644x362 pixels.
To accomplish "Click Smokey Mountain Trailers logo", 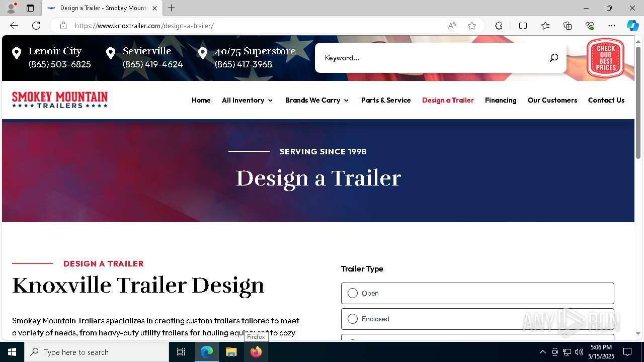I will 60,100.
